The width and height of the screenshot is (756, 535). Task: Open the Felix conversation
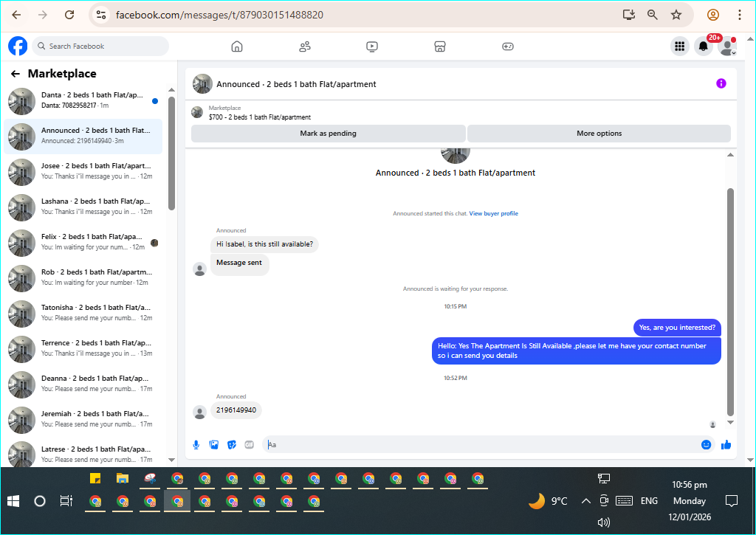(83, 242)
